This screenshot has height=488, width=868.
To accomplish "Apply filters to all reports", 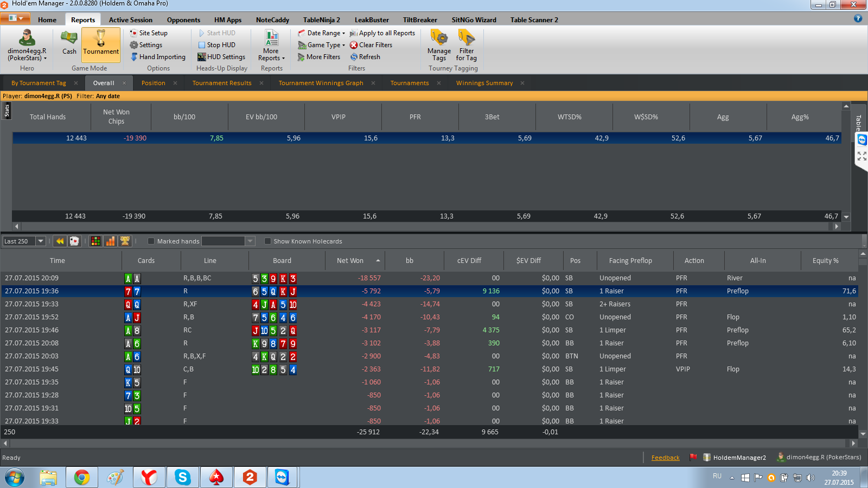I will pyautogui.click(x=382, y=33).
